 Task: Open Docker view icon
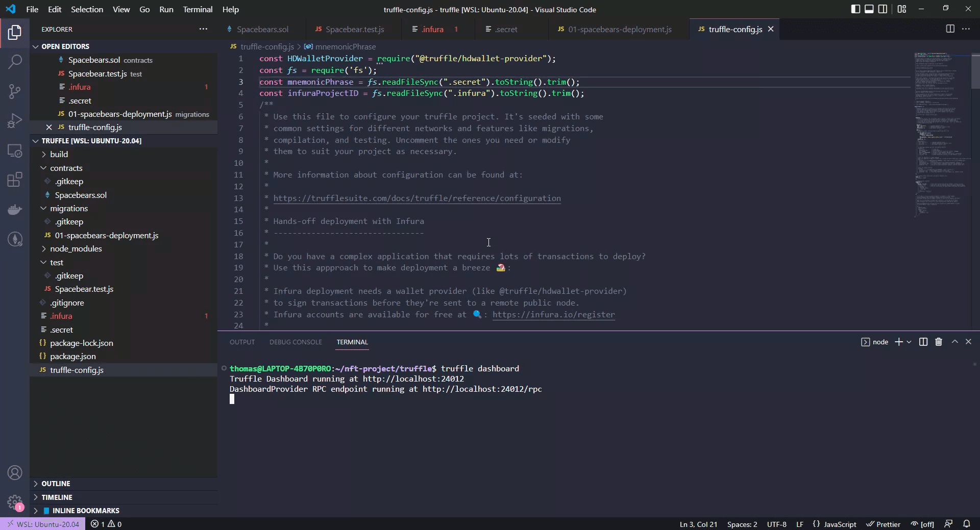[15, 209]
